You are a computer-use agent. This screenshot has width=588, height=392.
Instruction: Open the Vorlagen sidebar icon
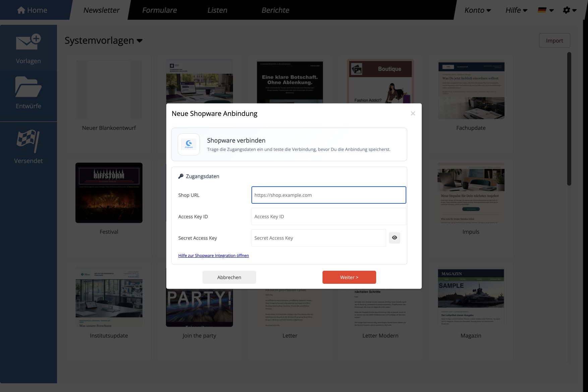coord(28,42)
